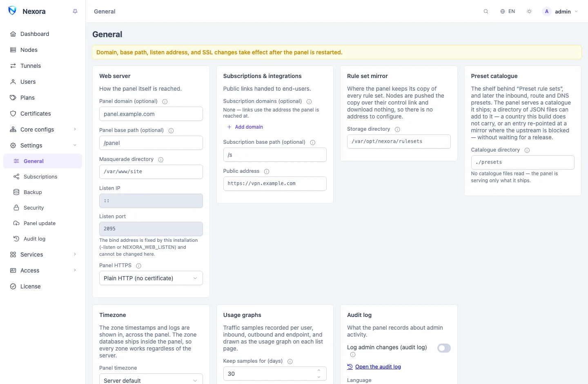This screenshot has width=588, height=384.
Task: Toggle the light/dark theme sun icon
Action: pos(529,11)
